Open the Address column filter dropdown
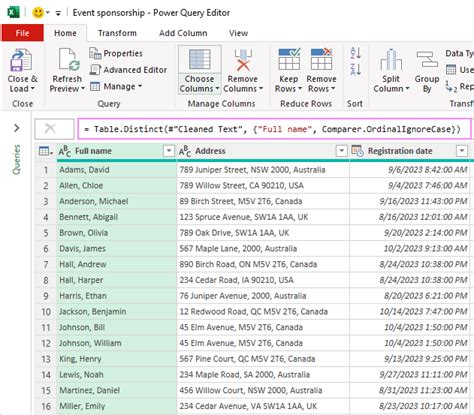This screenshot has height=415, width=474. (341, 151)
